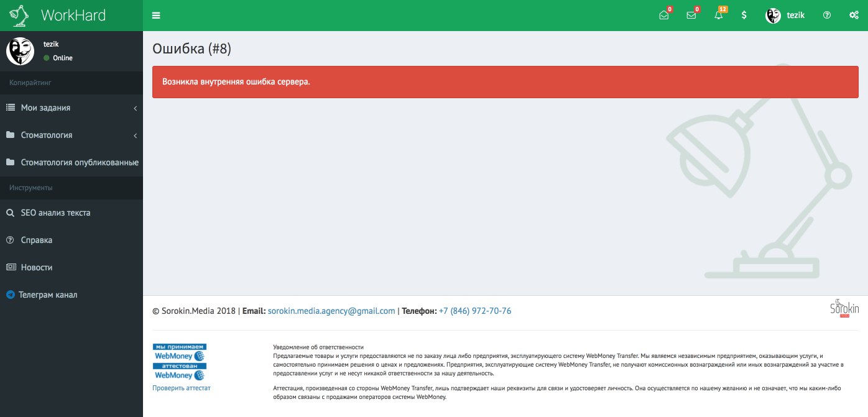Click the sorokin.media.agency@gmail.com email link
This screenshot has width=868, height=417.
[x=331, y=311]
